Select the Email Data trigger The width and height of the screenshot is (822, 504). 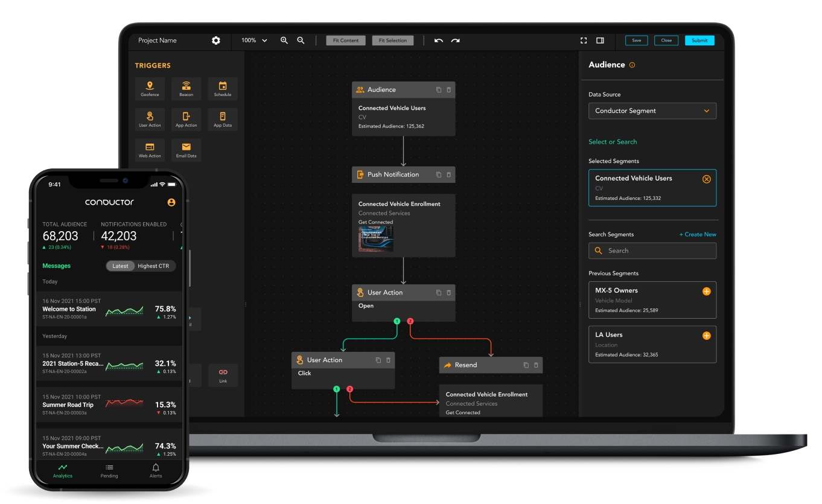[x=186, y=150]
